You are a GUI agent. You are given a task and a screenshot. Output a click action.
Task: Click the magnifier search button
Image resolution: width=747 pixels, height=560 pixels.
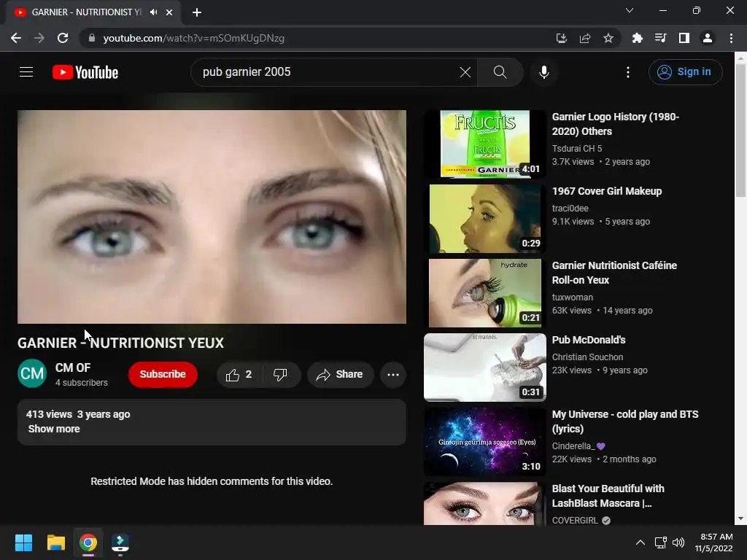[x=500, y=72]
